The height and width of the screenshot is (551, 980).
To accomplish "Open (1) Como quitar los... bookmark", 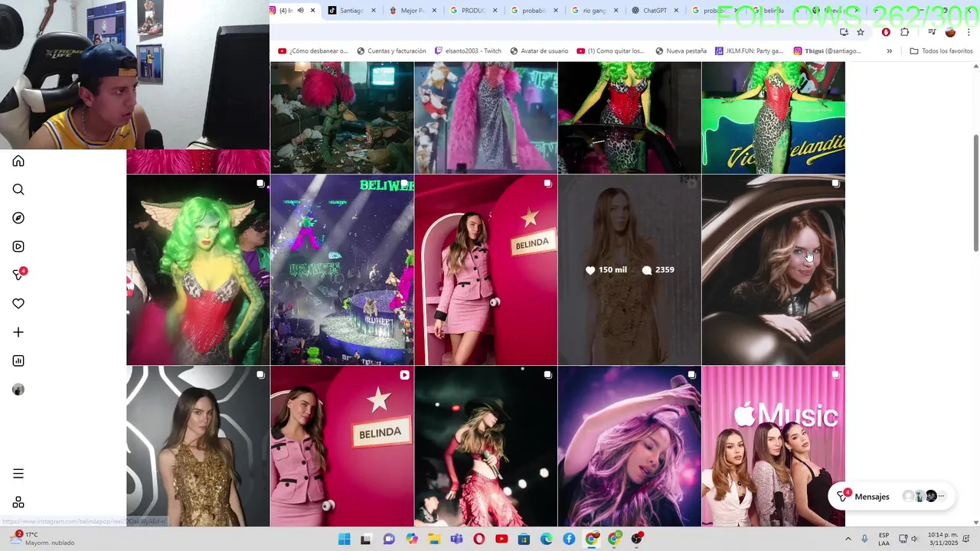I will coord(610,51).
